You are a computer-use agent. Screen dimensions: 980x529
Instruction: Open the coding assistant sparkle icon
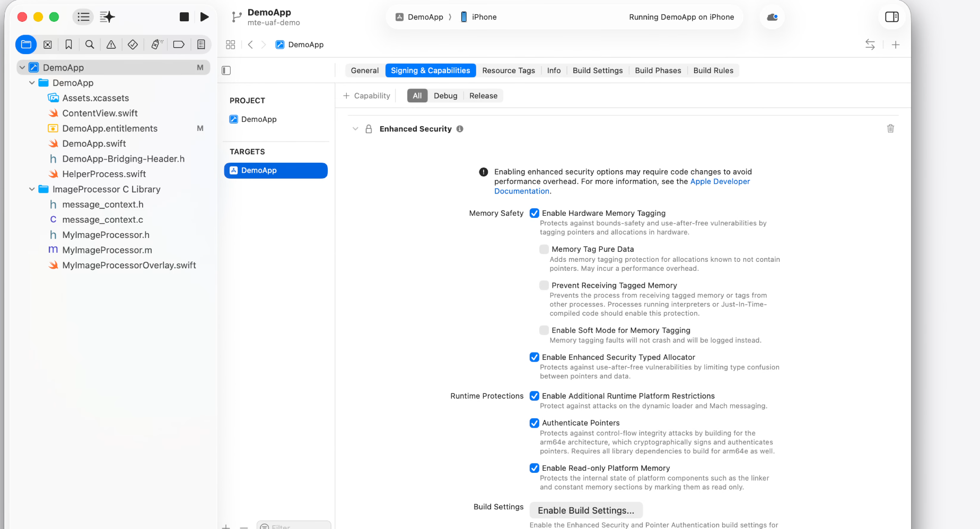[x=107, y=17]
